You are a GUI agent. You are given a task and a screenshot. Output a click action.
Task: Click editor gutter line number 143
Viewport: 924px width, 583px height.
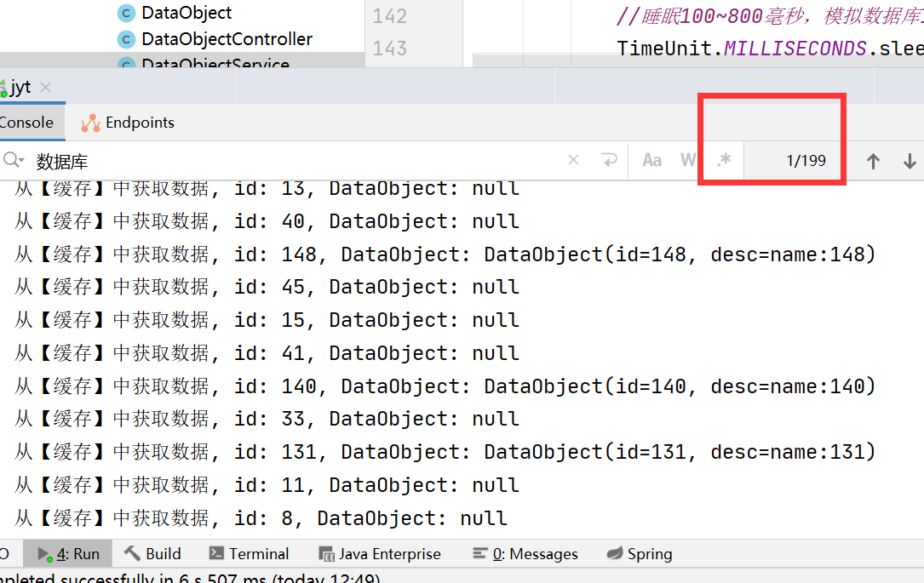tap(389, 49)
